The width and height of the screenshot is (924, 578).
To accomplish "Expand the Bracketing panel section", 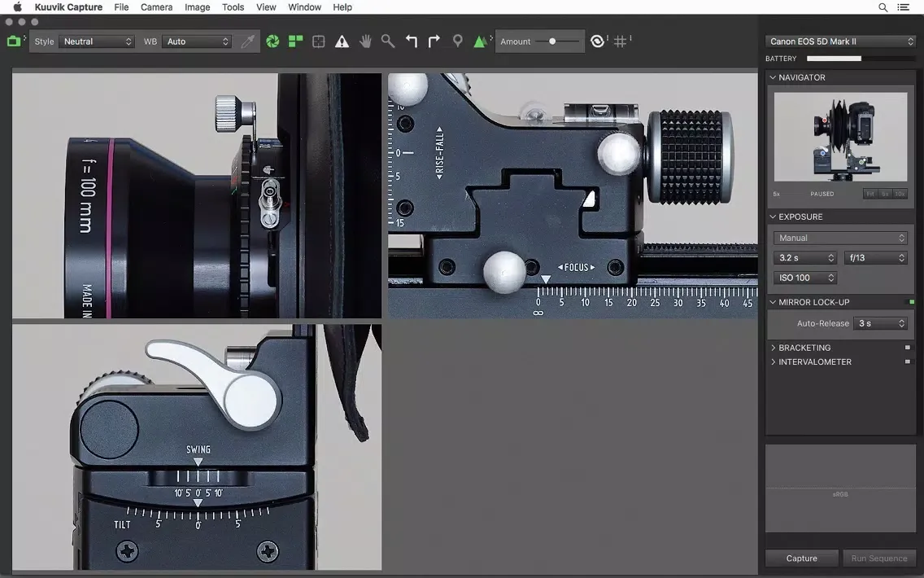I will pyautogui.click(x=774, y=348).
